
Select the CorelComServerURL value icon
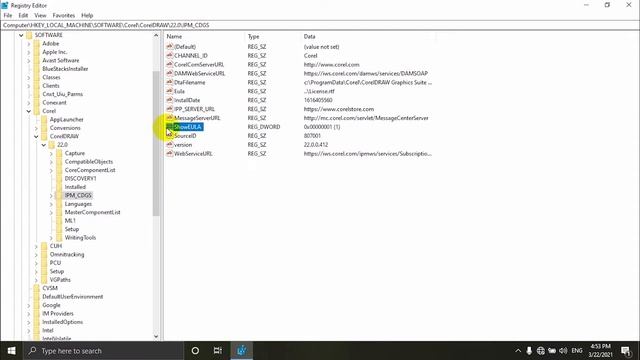(169, 64)
